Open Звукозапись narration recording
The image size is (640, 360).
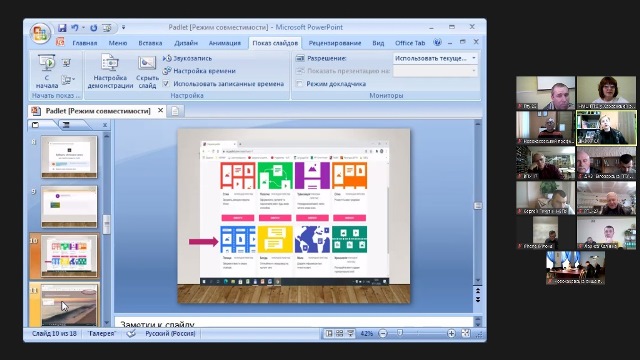click(187, 58)
